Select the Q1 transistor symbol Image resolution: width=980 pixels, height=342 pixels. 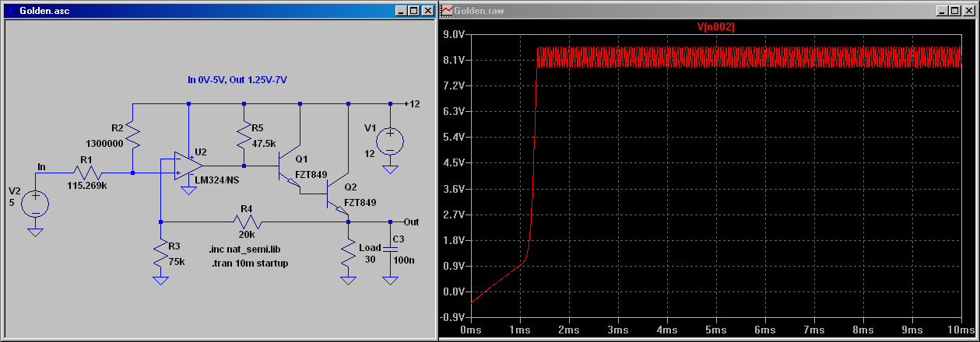pyautogui.click(x=291, y=167)
